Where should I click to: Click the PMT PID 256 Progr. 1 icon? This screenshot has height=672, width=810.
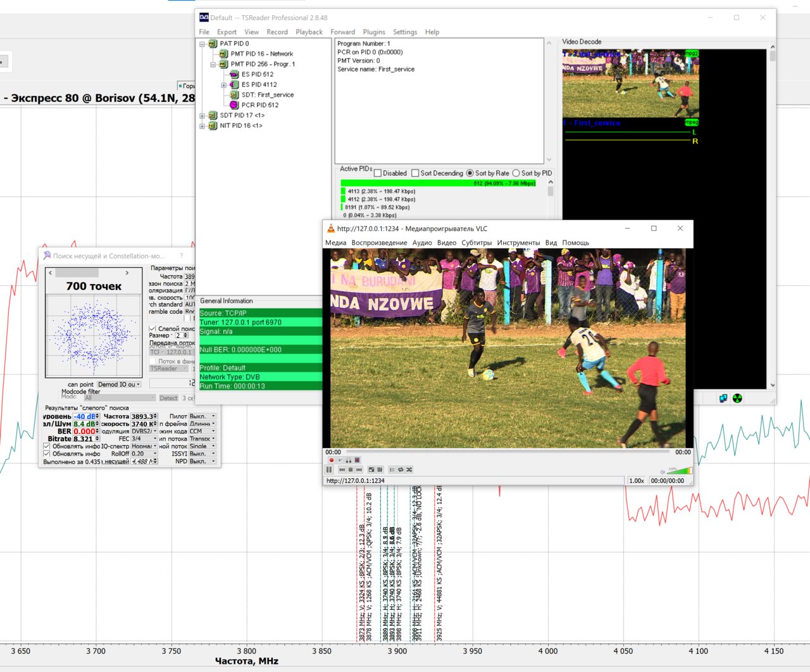pos(223,64)
